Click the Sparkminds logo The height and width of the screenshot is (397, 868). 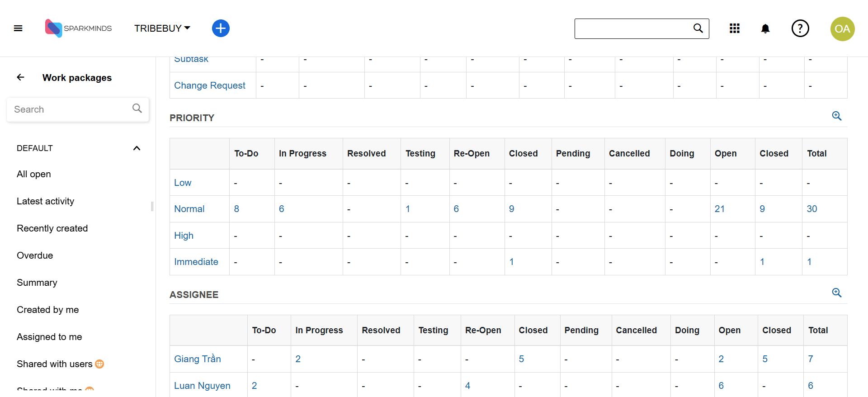[78, 28]
